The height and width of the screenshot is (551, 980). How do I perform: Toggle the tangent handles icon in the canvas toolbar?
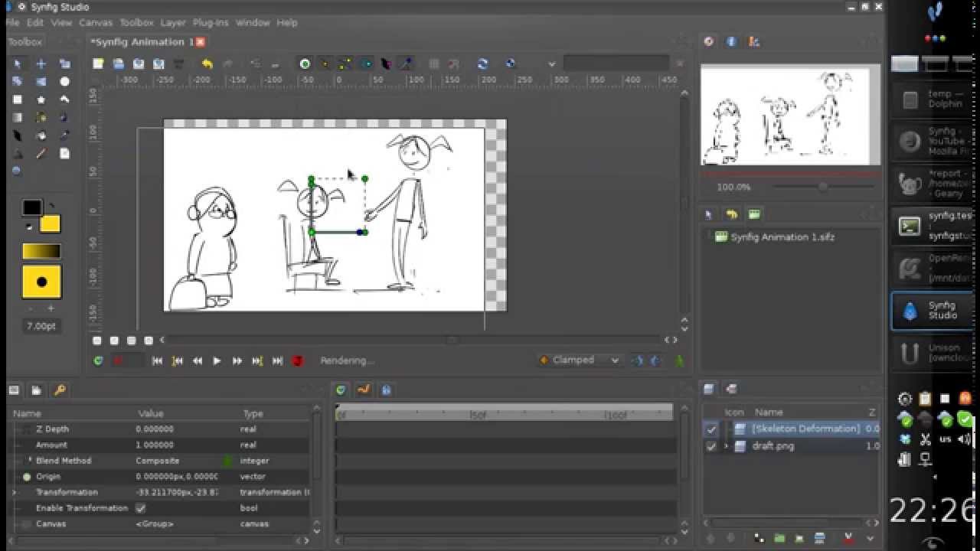[x=345, y=64]
